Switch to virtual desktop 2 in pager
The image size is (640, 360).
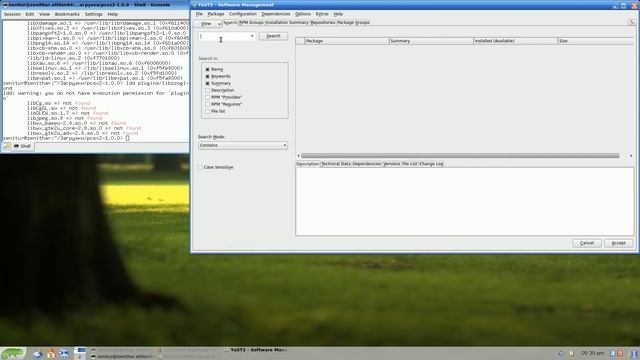pos(80,356)
